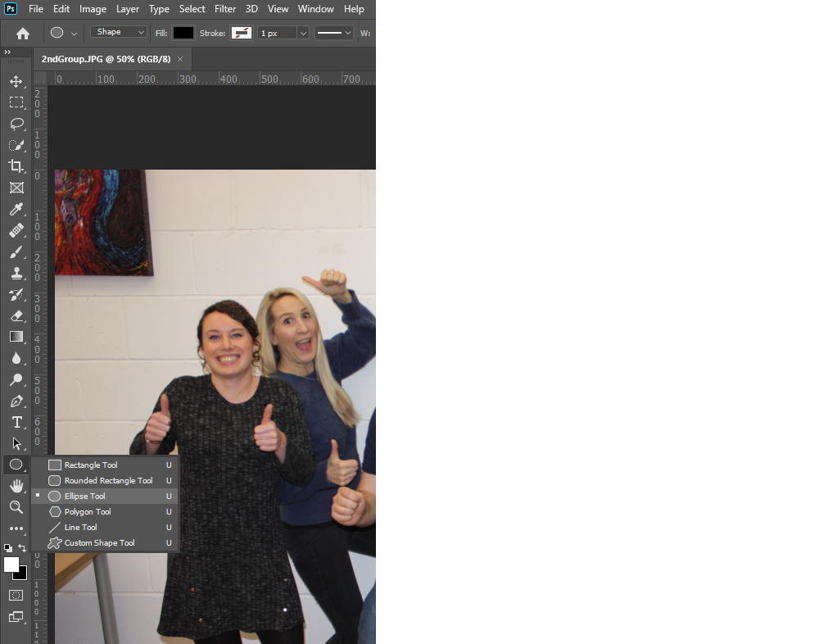Open the stroke width dropdown arrow
The height and width of the screenshot is (644, 819).
point(303,33)
